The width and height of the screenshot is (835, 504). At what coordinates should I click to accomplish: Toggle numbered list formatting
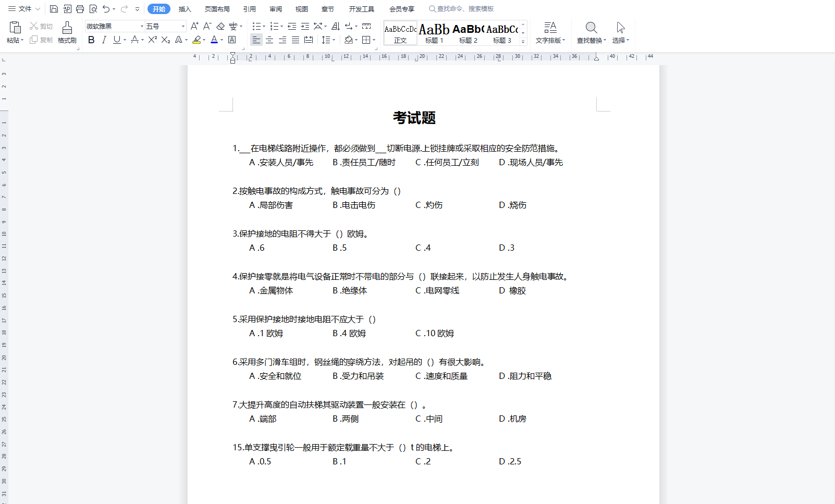coord(274,26)
